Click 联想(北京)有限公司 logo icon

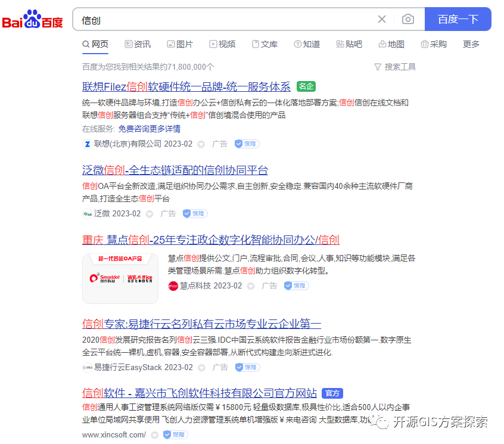tap(87, 144)
